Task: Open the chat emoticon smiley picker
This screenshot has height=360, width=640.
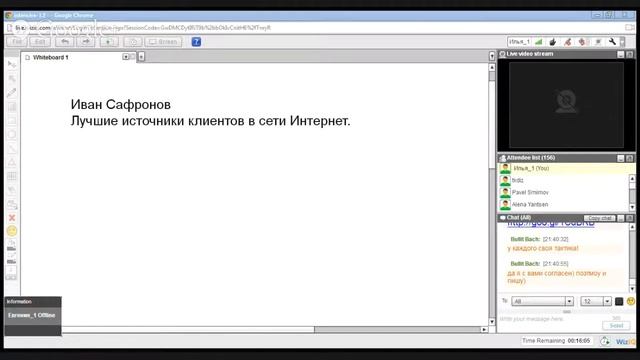Action: (x=631, y=302)
